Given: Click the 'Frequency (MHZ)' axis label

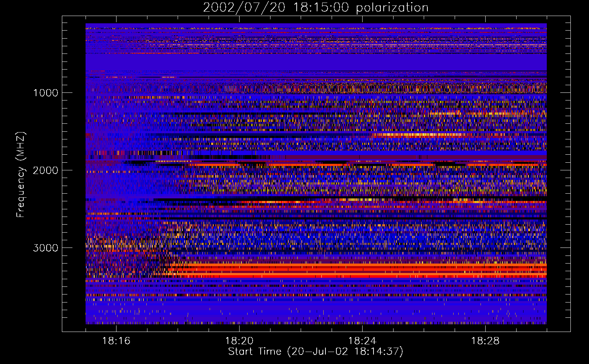Looking at the screenshot, I should [21, 175].
